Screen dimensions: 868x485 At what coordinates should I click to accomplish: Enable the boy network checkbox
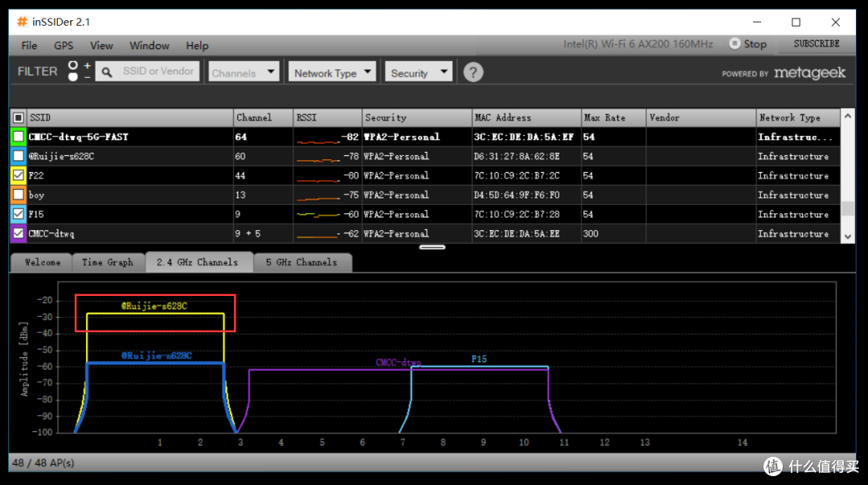18,195
